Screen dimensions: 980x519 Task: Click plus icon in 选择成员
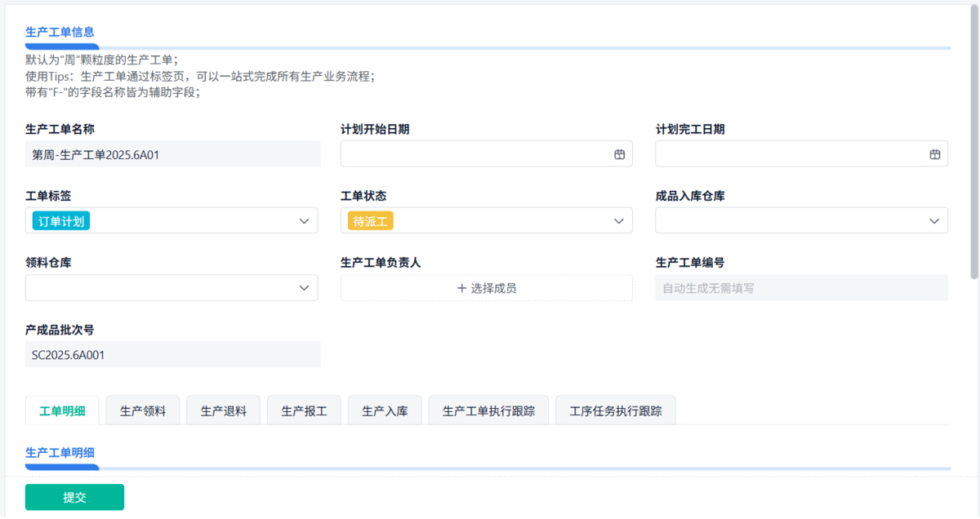pyautogui.click(x=462, y=288)
